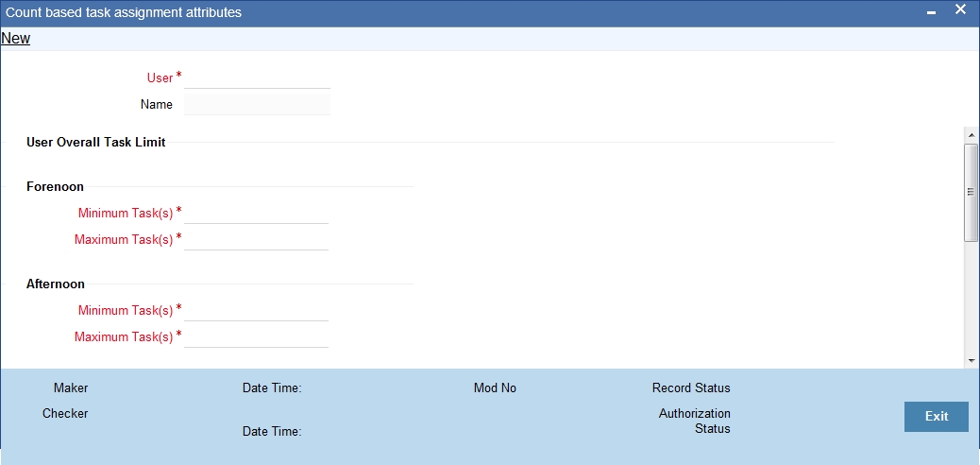
Task: Click the Name field
Action: click(257, 105)
